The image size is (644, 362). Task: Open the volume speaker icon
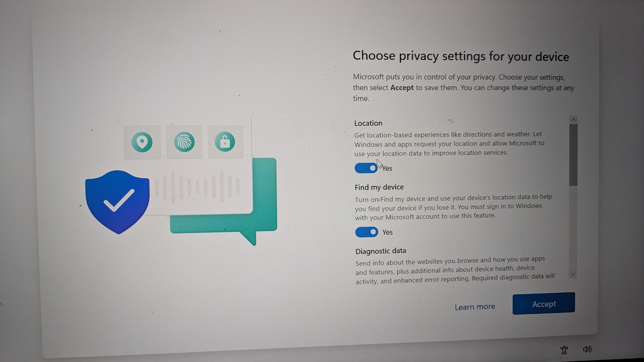587,349
